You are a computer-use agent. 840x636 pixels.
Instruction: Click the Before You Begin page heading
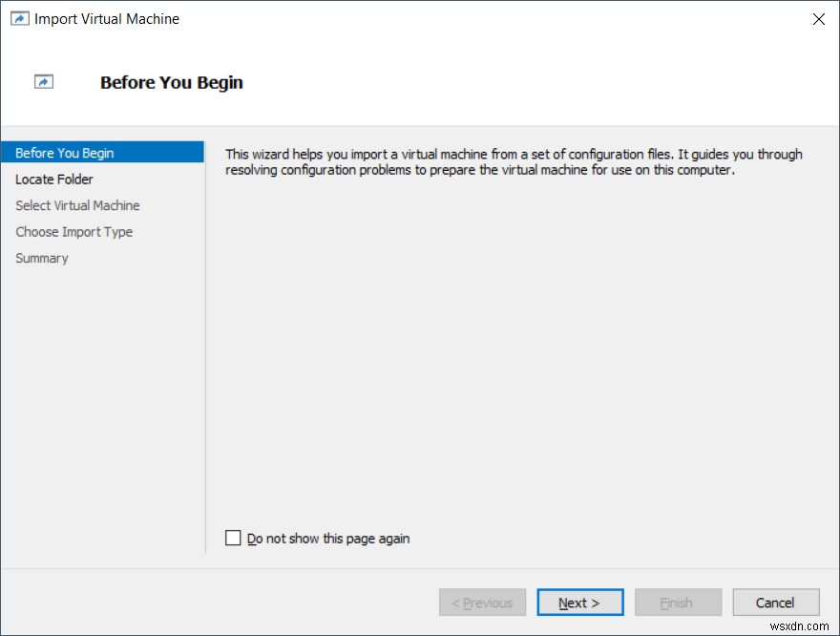171,83
